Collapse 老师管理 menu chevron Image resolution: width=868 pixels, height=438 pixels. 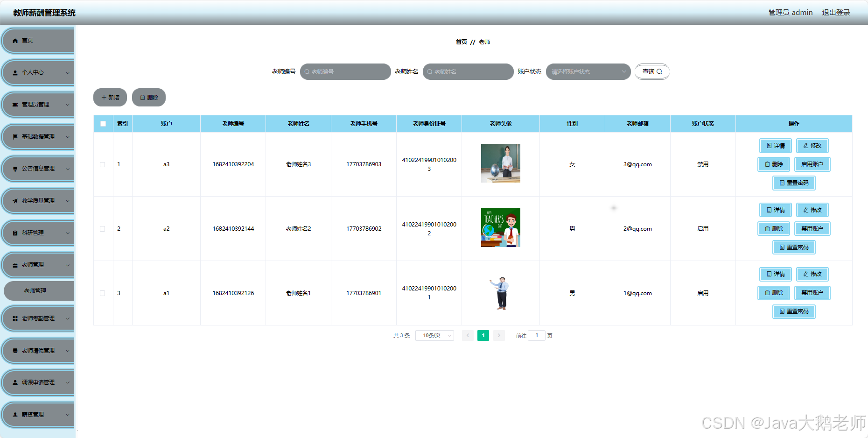point(68,265)
